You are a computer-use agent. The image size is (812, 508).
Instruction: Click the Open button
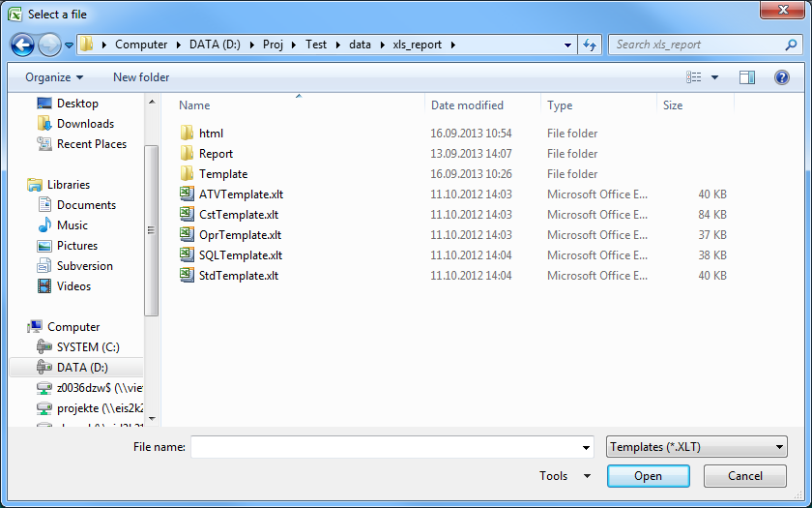[x=648, y=476]
